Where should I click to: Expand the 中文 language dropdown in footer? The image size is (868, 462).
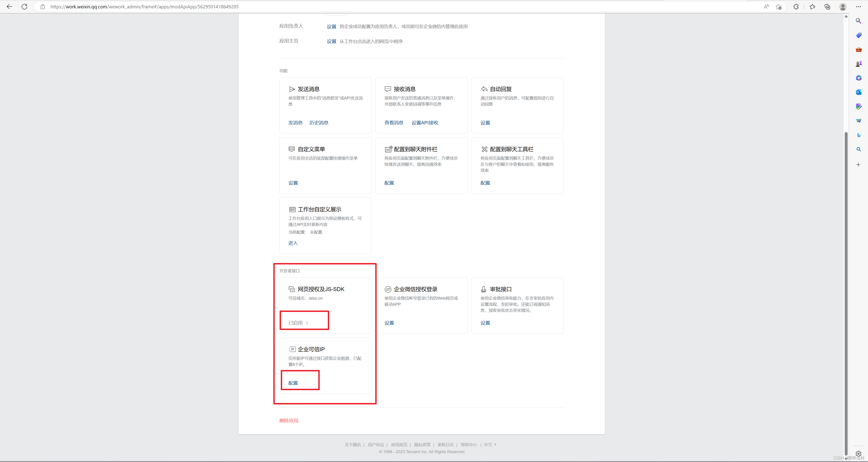coord(490,445)
